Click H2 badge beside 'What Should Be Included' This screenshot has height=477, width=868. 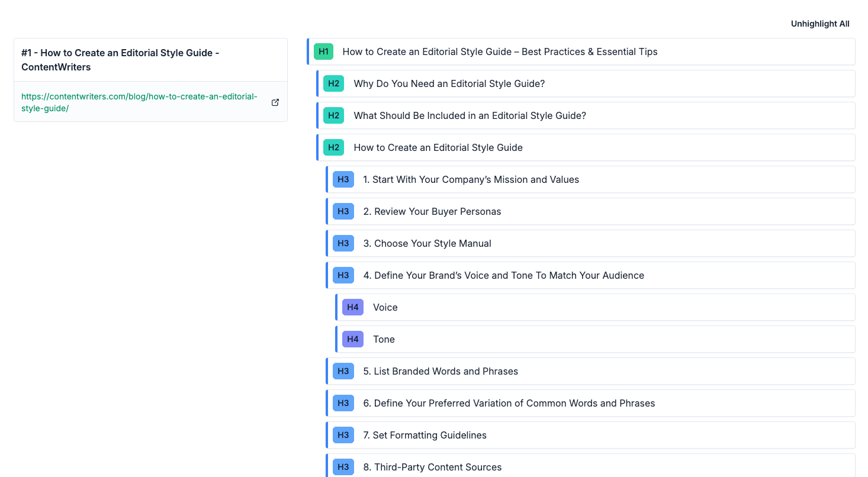tap(333, 115)
